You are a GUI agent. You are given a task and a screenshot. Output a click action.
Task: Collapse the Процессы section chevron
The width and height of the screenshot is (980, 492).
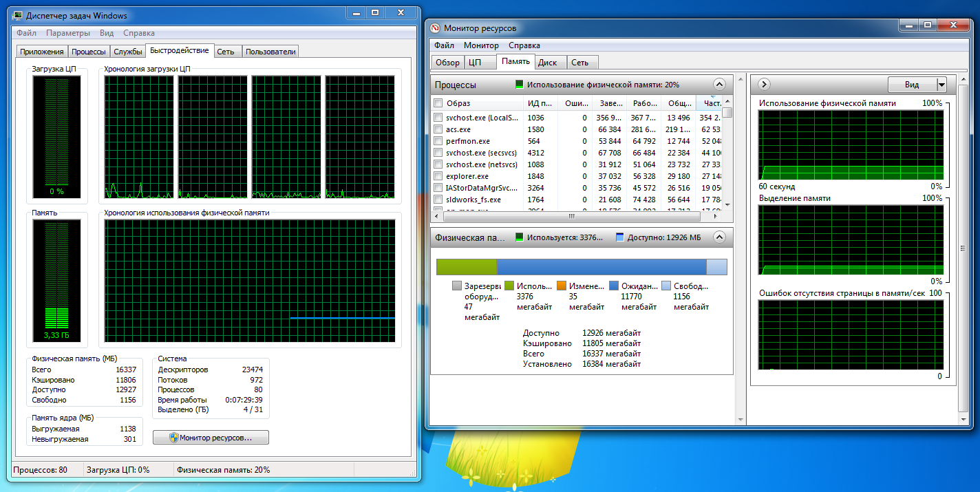pyautogui.click(x=719, y=85)
